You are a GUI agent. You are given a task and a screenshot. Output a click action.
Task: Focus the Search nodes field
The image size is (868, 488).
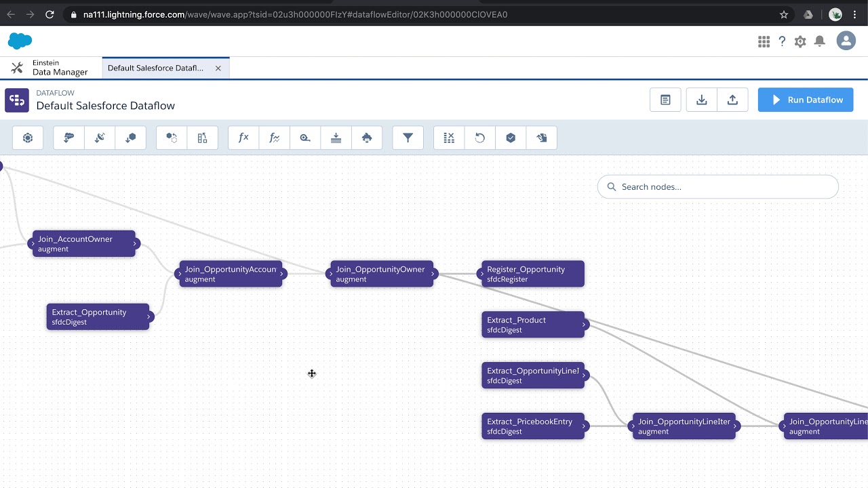pyautogui.click(x=717, y=186)
